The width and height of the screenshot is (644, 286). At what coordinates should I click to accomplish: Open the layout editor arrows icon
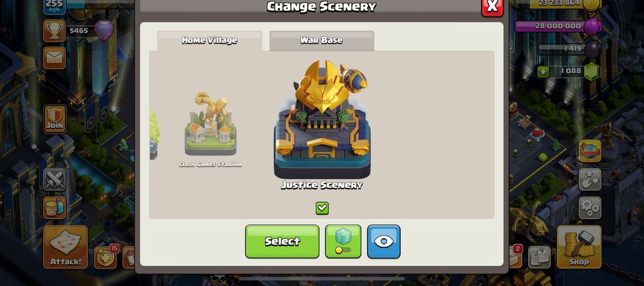click(589, 179)
